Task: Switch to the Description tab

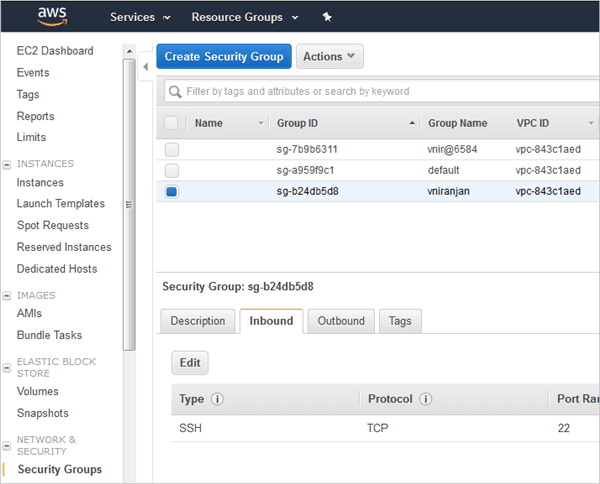Action: point(198,321)
